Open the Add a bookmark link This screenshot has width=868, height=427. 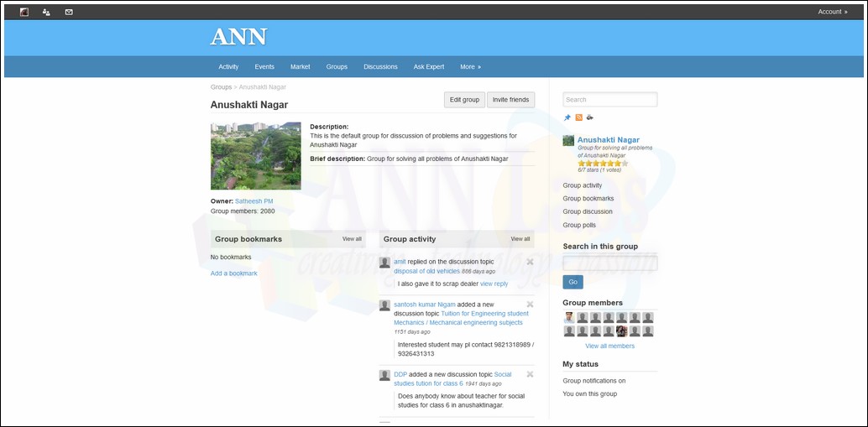point(234,273)
